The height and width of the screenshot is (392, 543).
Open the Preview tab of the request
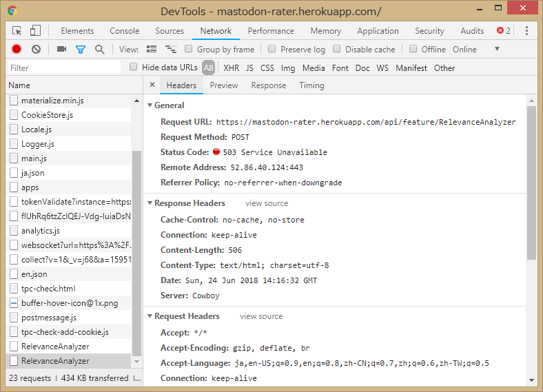(x=224, y=85)
